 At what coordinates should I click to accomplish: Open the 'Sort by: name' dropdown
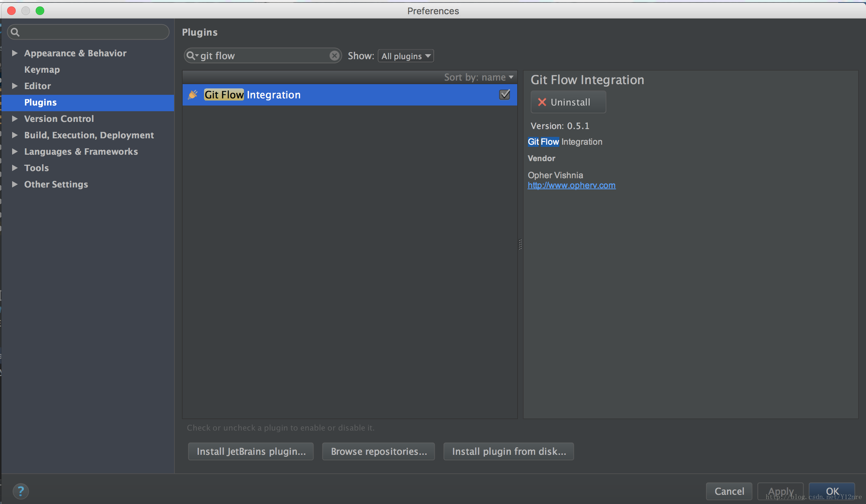tap(478, 77)
